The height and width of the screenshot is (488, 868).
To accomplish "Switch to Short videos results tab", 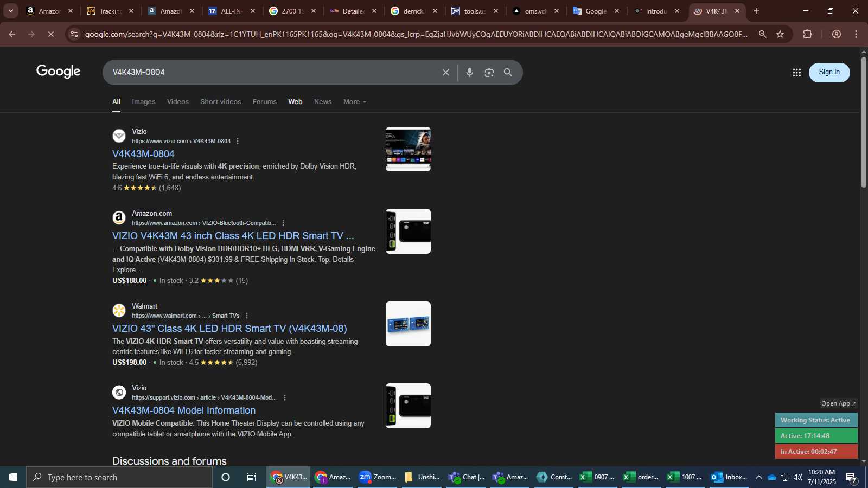I will pos(221,102).
